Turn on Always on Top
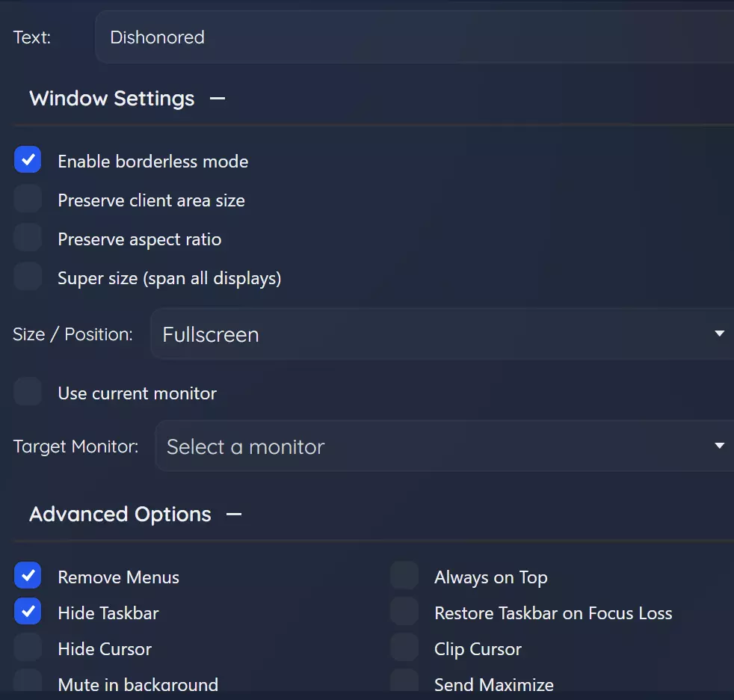The image size is (734, 700). [404, 577]
